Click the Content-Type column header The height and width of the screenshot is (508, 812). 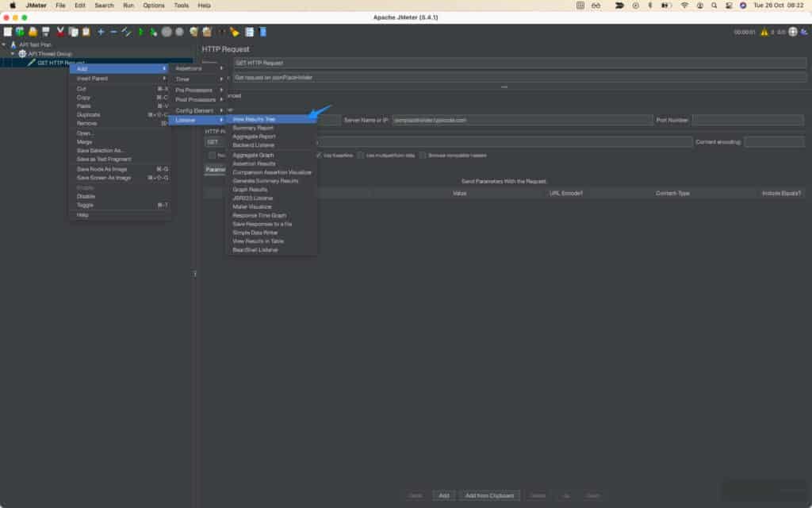pyautogui.click(x=672, y=194)
